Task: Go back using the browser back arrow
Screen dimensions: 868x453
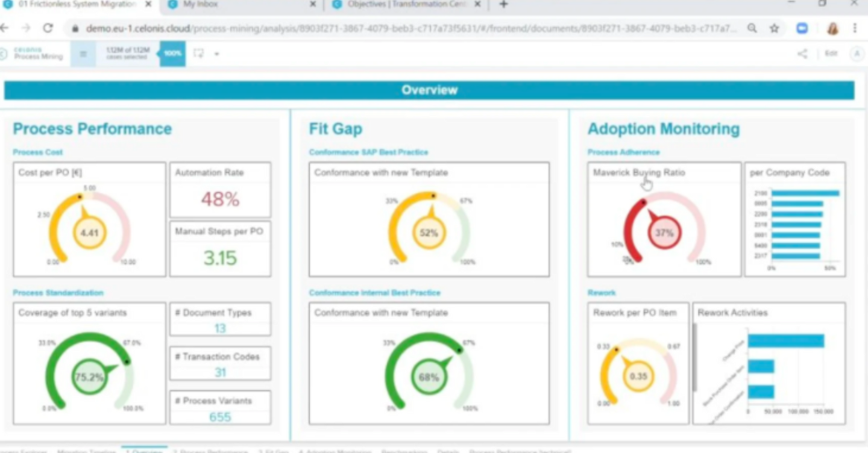Action: tap(4, 28)
